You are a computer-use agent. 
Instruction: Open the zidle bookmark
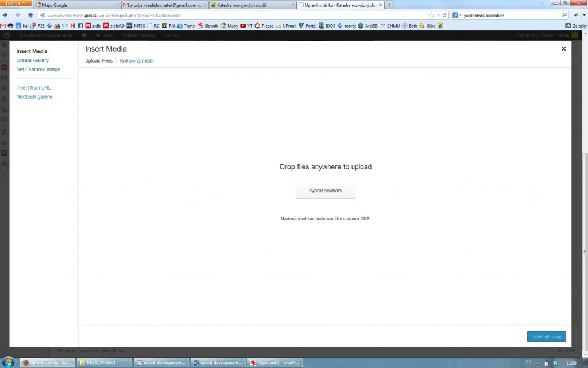(93, 25)
